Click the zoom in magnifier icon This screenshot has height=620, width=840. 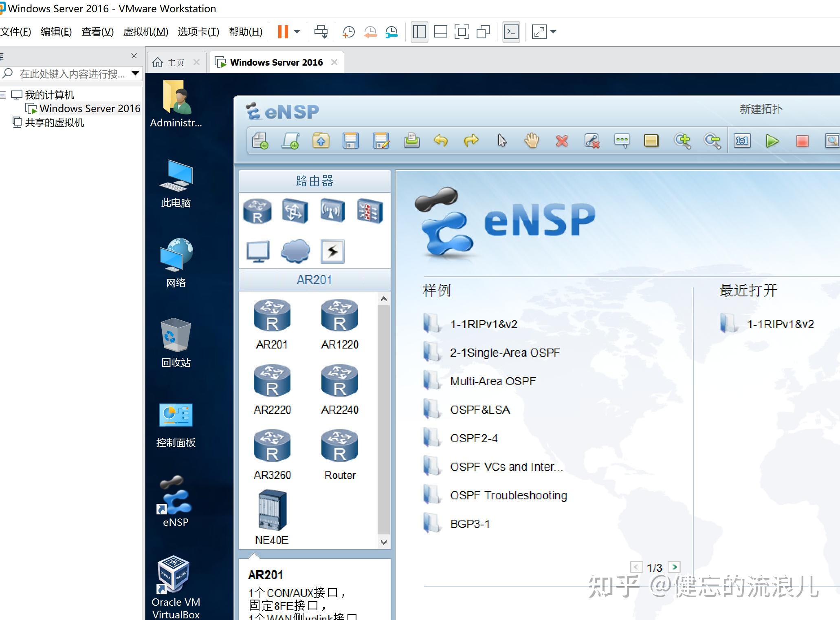[x=682, y=141]
